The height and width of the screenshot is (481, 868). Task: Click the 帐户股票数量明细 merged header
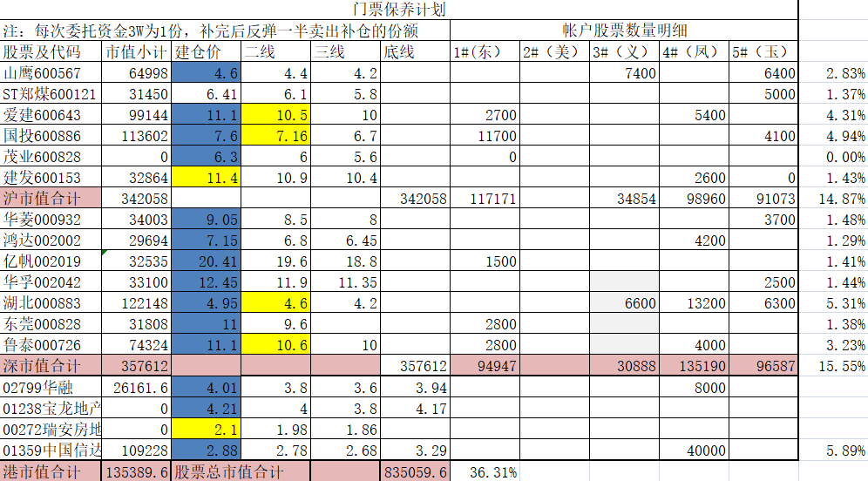click(625, 30)
